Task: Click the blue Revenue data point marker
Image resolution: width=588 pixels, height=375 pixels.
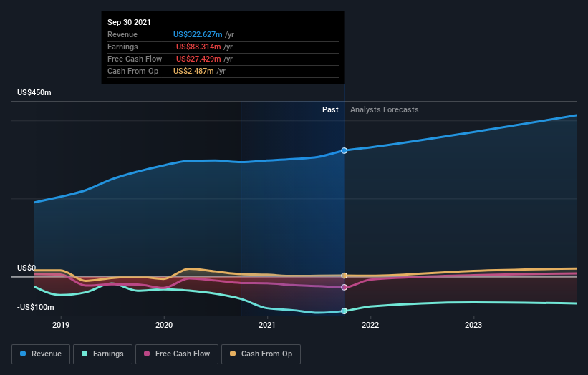Action: (x=344, y=150)
